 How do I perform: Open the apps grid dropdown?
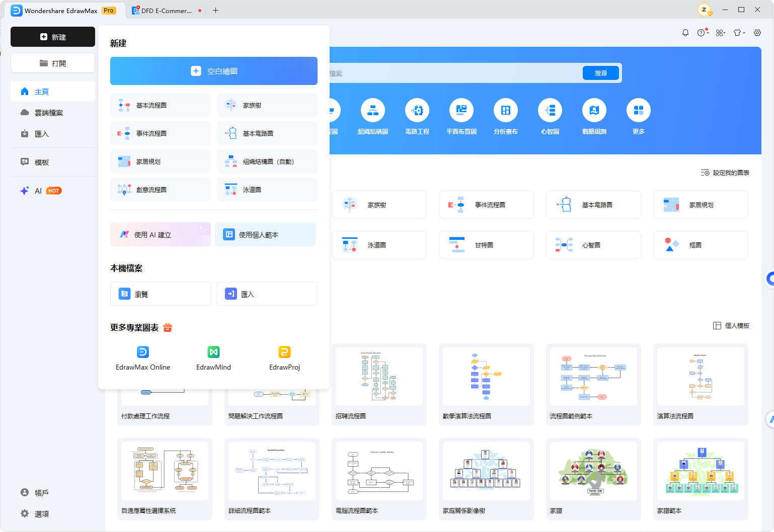(721, 33)
